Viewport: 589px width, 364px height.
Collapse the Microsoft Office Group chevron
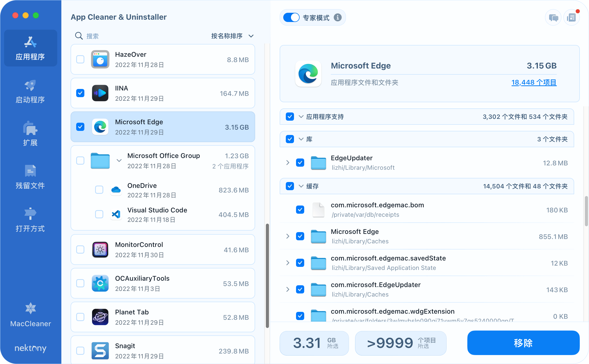click(119, 161)
